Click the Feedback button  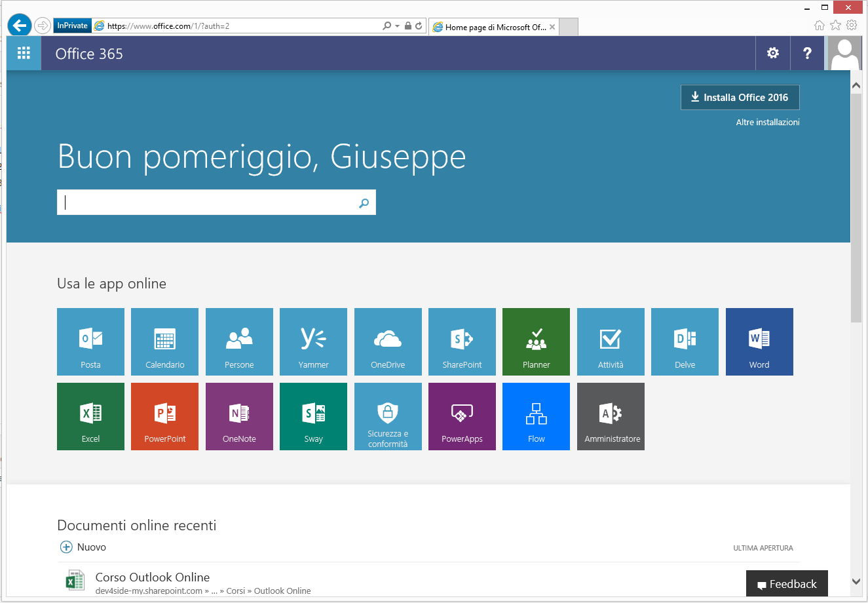[787, 583]
